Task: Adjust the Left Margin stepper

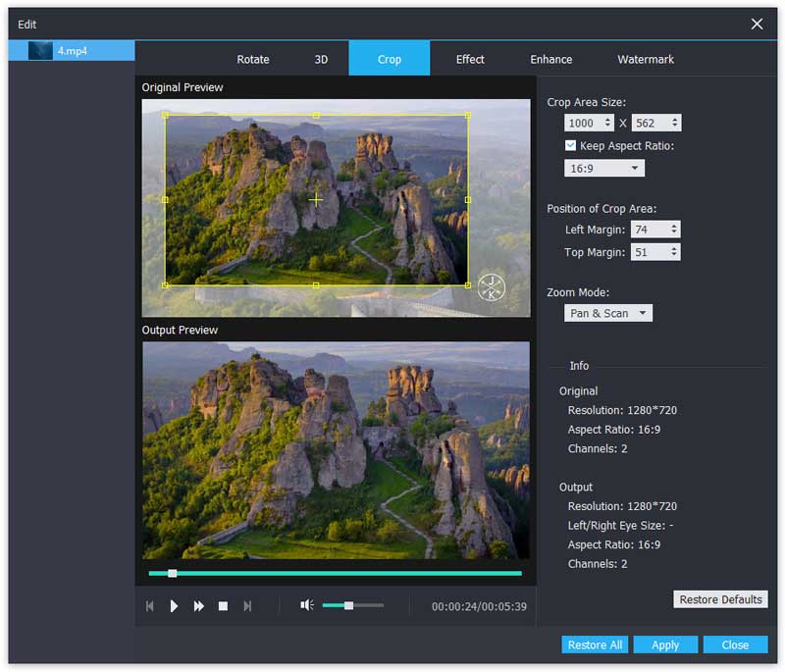Action: pyautogui.click(x=674, y=230)
